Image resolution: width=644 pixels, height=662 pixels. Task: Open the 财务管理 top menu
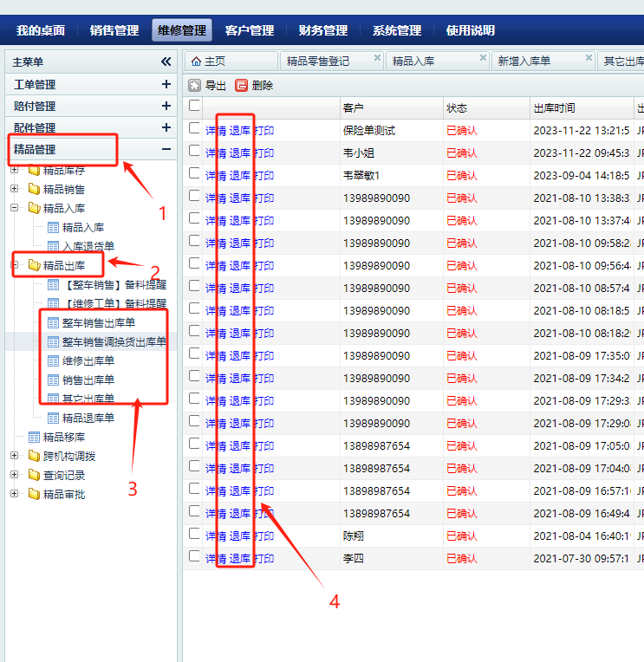point(322,30)
